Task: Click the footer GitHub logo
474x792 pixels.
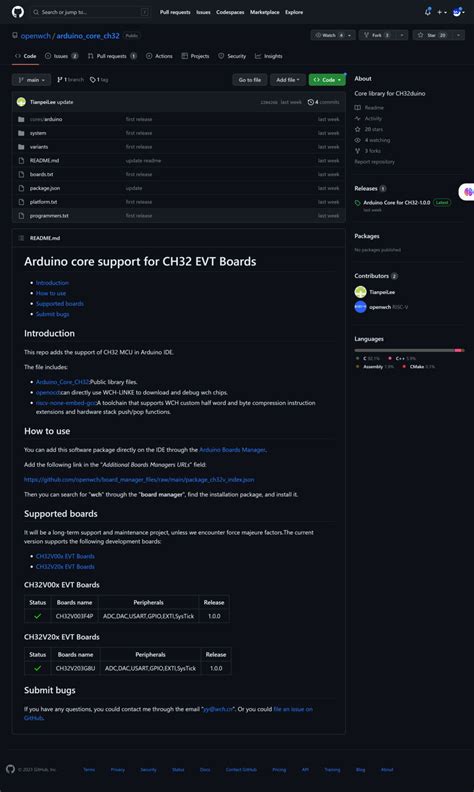Action: click(11, 769)
